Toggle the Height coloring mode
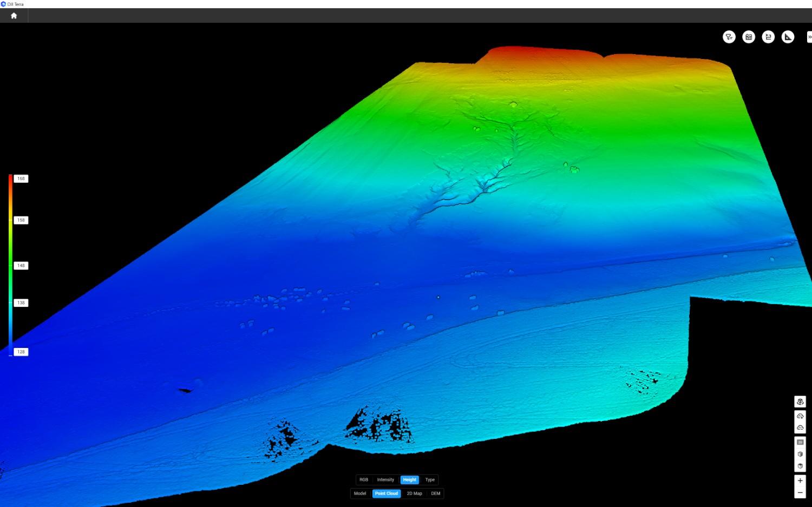The width and height of the screenshot is (812, 507). [x=410, y=480]
